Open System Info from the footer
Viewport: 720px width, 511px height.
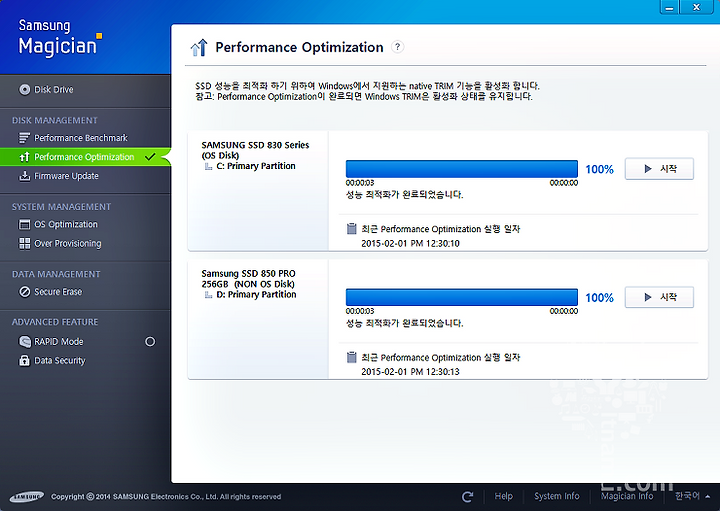point(557,496)
